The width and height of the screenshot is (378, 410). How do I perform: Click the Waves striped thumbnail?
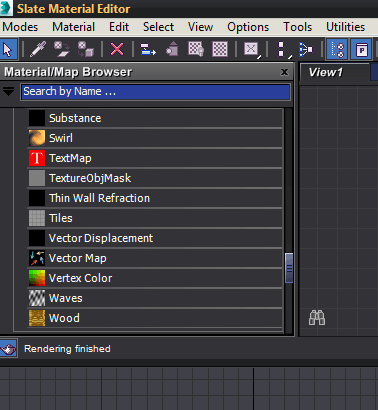point(37,298)
